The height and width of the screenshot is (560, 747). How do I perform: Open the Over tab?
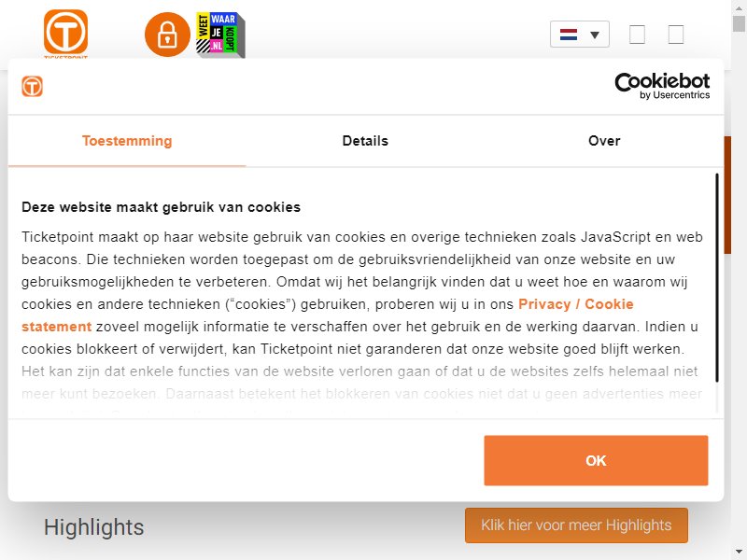[603, 141]
